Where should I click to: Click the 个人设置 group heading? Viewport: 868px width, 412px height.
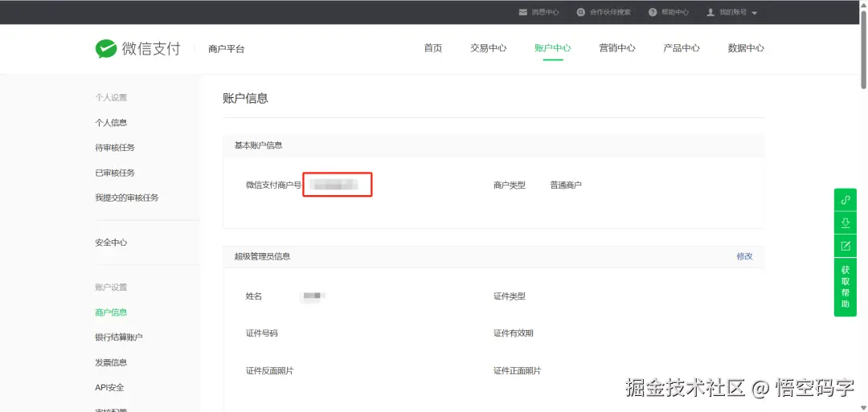(x=111, y=97)
